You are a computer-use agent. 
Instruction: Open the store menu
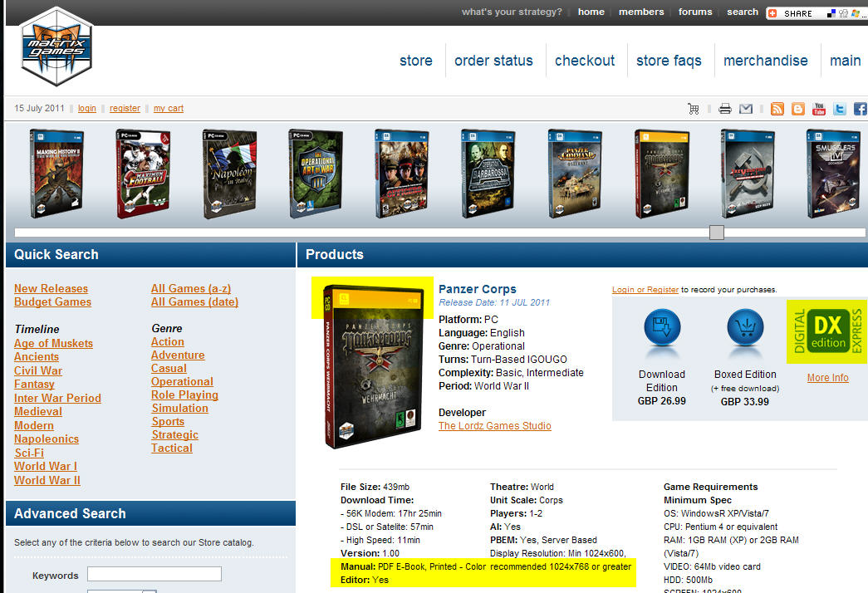click(416, 61)
